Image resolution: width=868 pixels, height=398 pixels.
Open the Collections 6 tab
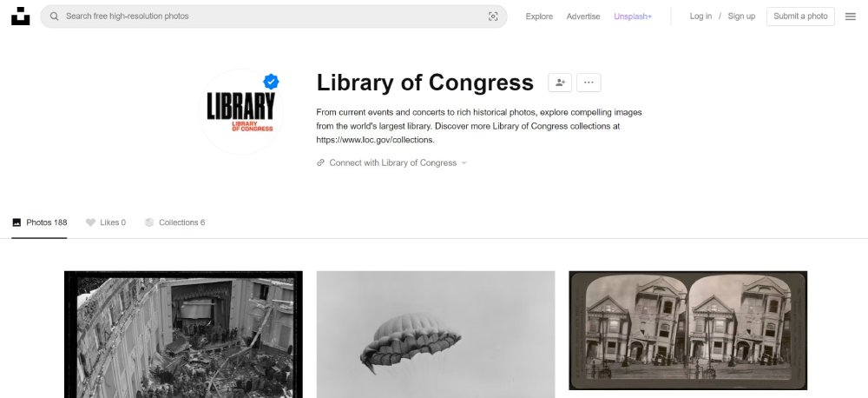[174, 222]
